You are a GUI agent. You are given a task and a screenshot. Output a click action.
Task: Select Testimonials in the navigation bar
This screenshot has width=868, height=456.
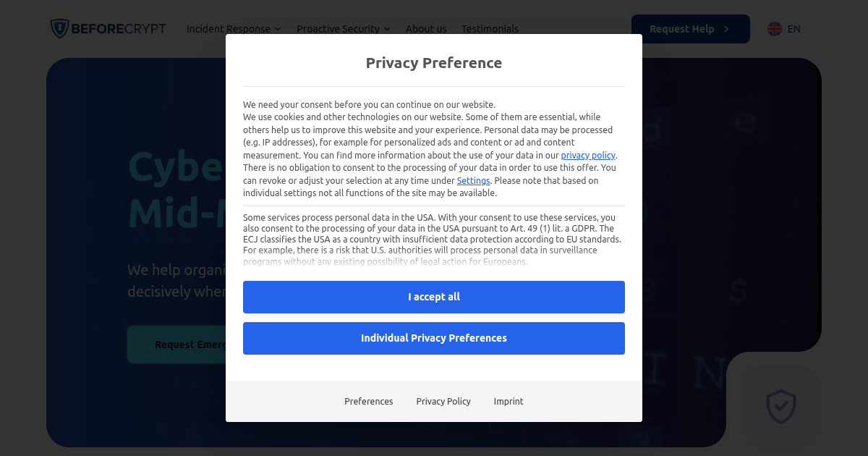tap(490, 29)
